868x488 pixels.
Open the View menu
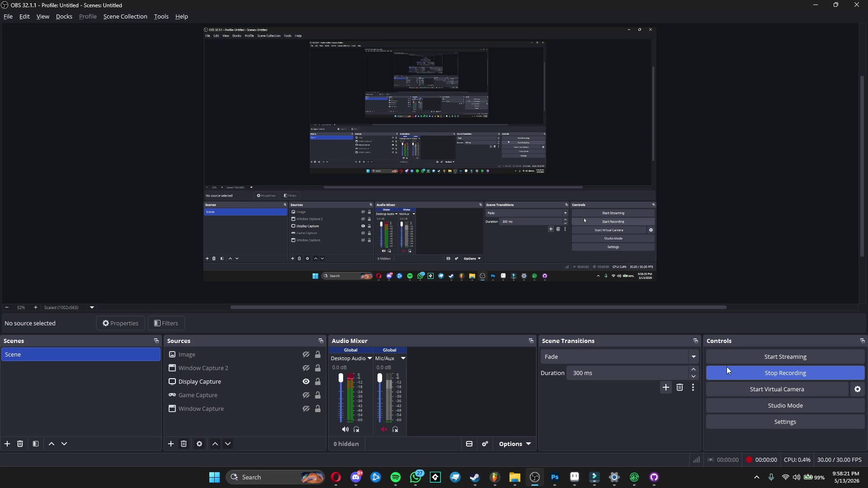click(43, 16)
